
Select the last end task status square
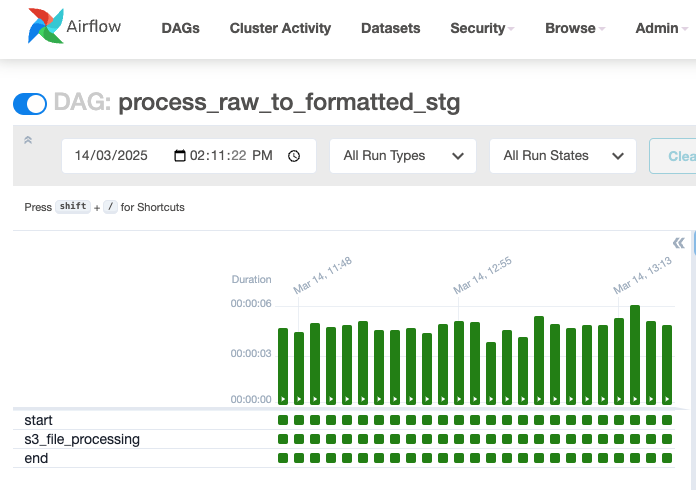(x=667, y=459)
